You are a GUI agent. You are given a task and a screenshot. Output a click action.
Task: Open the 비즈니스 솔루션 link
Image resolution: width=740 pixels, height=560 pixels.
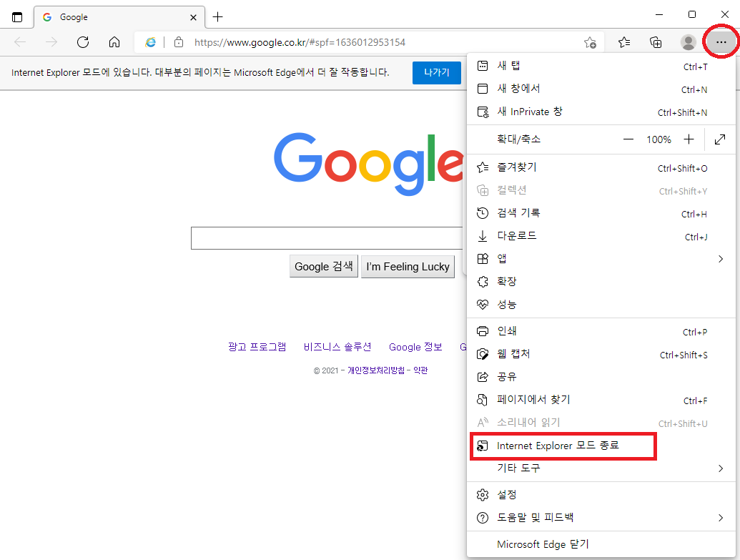337,347
